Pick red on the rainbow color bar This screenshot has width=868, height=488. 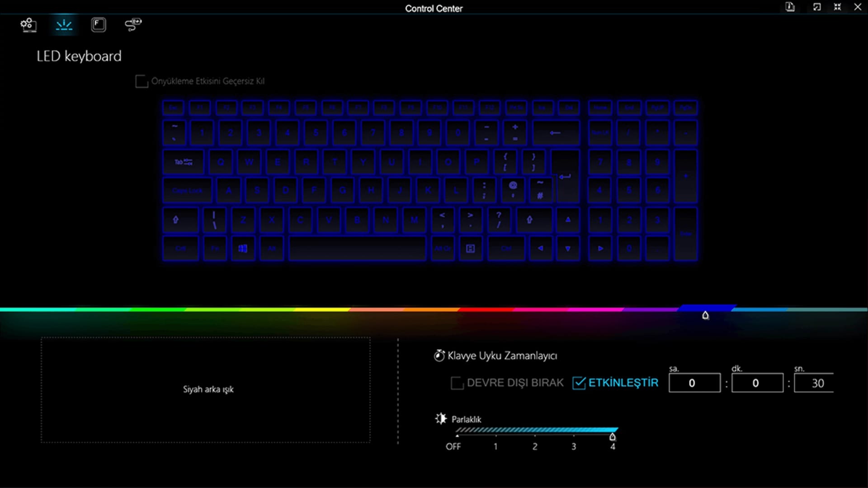tap(486, 310)
